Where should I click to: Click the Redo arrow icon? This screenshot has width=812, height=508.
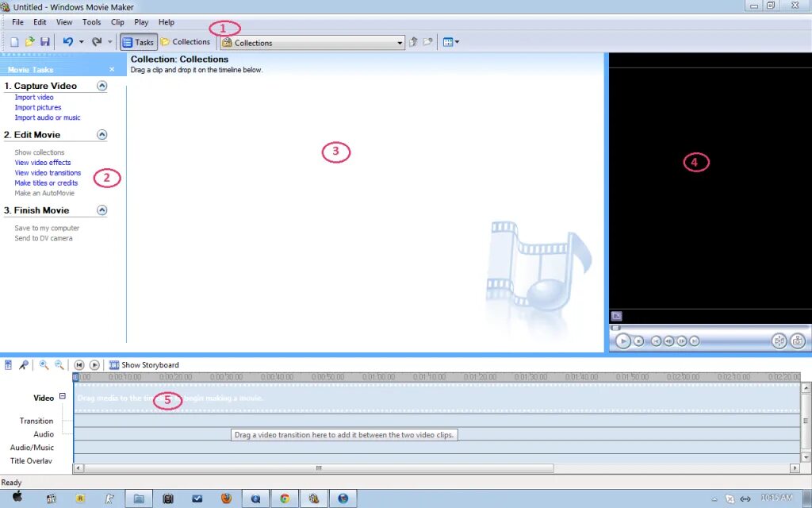click(x=97, y=41)
